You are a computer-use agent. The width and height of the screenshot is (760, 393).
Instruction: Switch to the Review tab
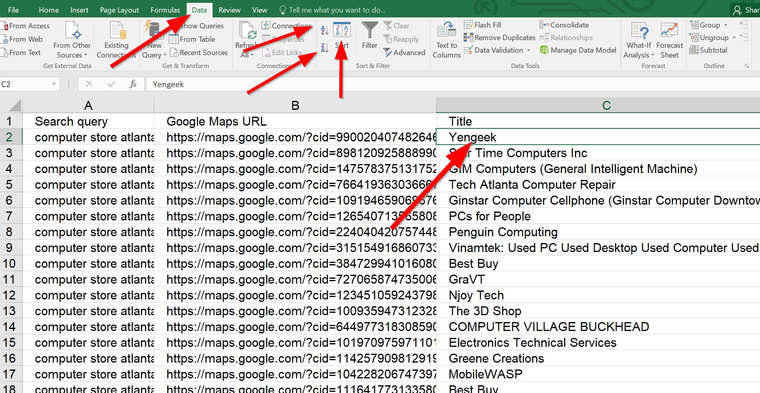[229, 10]
